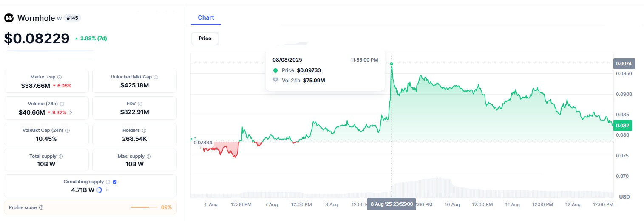Click the 8 Aug '25 23:55:00 time label
Image resolution: width=644 pixels, height=221 pixels.
pos(392,204)
